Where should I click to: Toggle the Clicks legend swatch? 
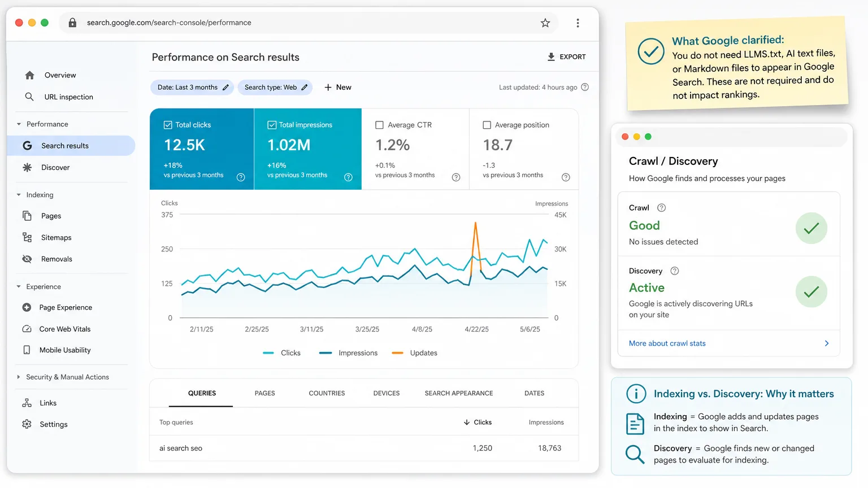268,353
